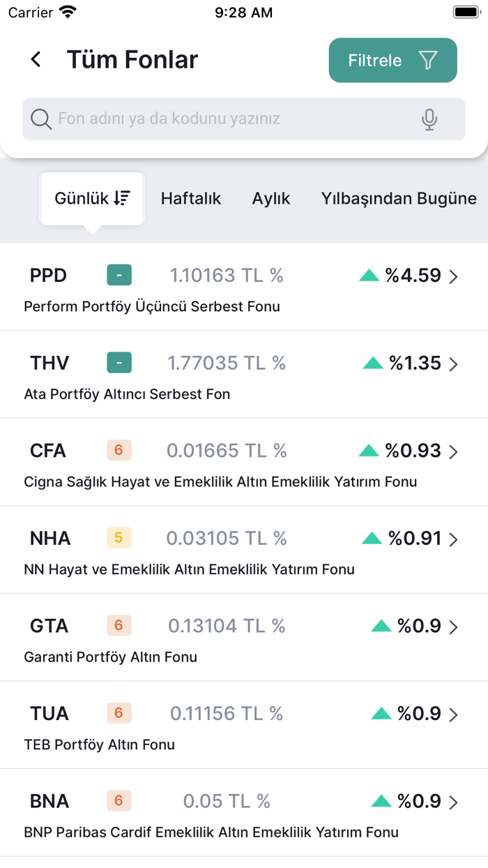Tap the Wi-Fi icon in status bar
Screen dimensions: 488x868
pos(68,11)
